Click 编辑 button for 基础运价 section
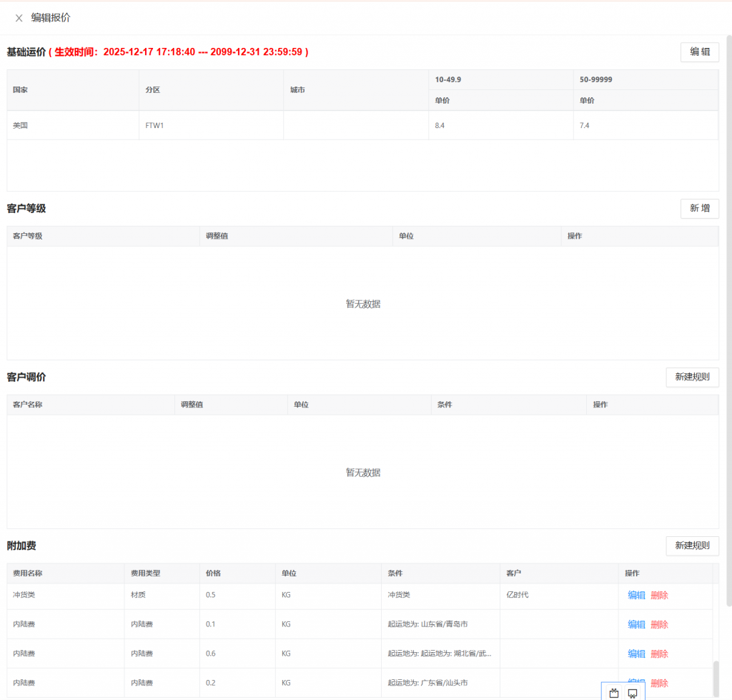Image resolution: width=732 pixels, height=700 pixels. pos(699,52)
